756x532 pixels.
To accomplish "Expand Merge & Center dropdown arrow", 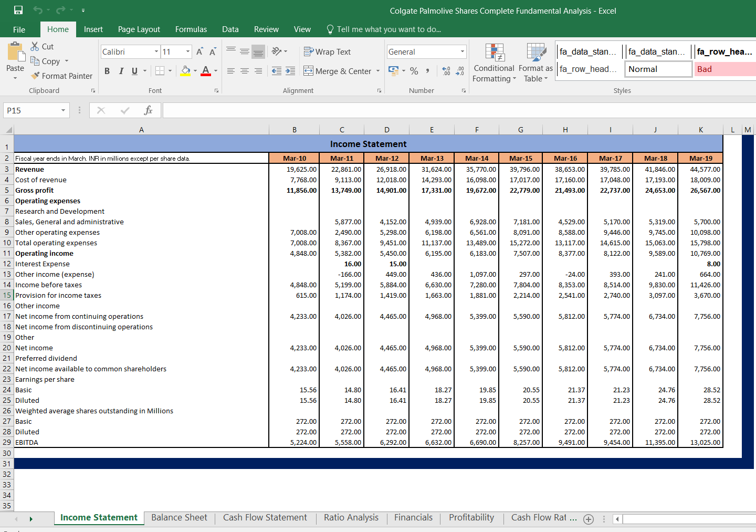I will tap(378, 71).
